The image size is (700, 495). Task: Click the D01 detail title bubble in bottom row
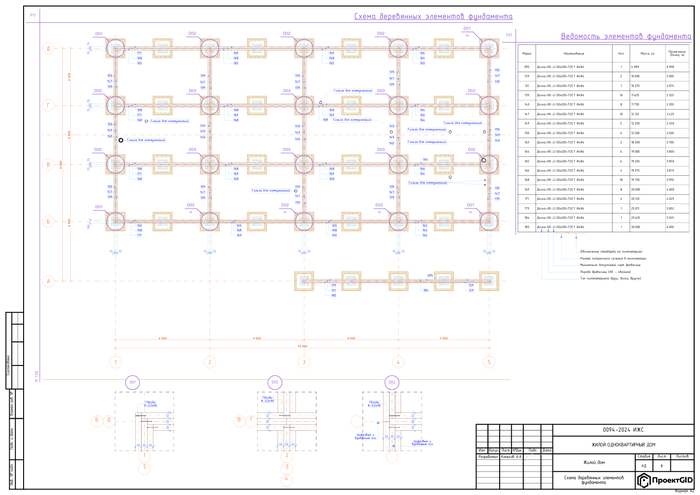click(x=133, y=383)
